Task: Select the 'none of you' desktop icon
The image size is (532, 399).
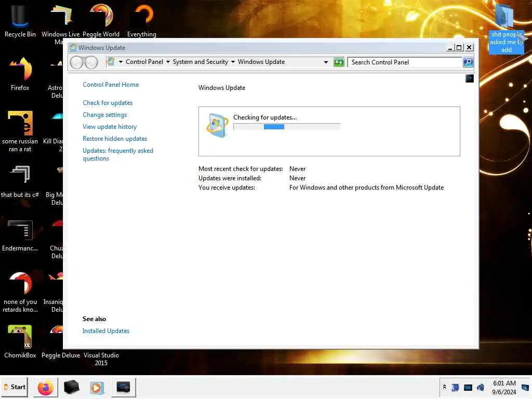Action: (20, 292)
